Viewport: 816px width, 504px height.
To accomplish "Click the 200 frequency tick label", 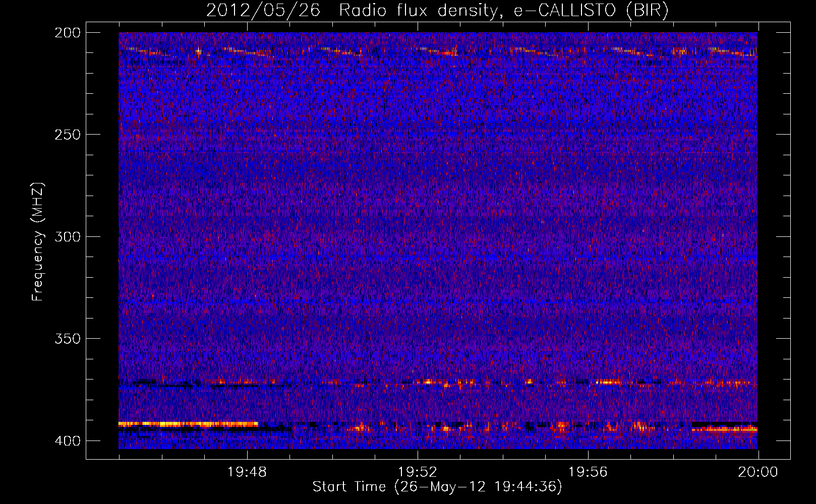I will pos(68,33).
